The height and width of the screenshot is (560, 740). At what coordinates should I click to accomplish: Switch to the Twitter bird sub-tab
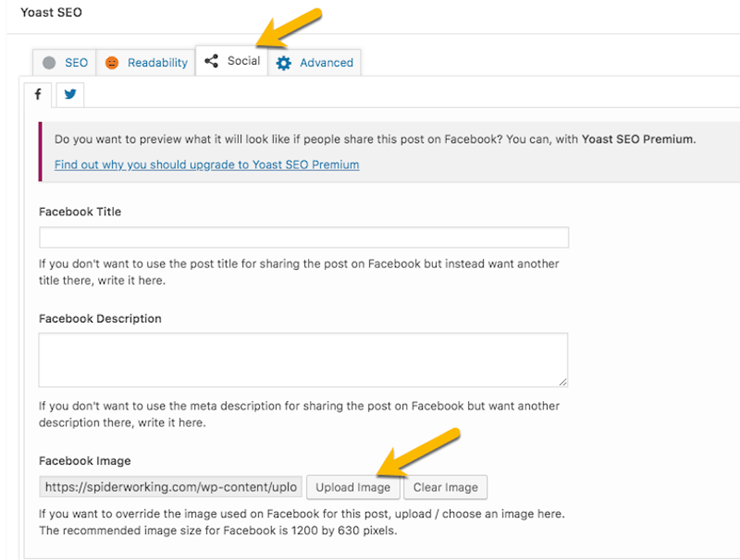[70, 94]
